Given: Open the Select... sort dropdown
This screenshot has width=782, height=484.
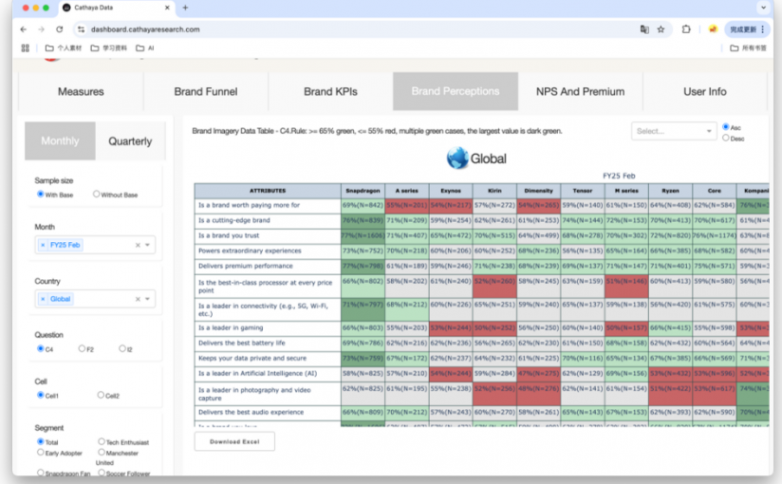Looking at the screenshot, I should coord(672,131).
